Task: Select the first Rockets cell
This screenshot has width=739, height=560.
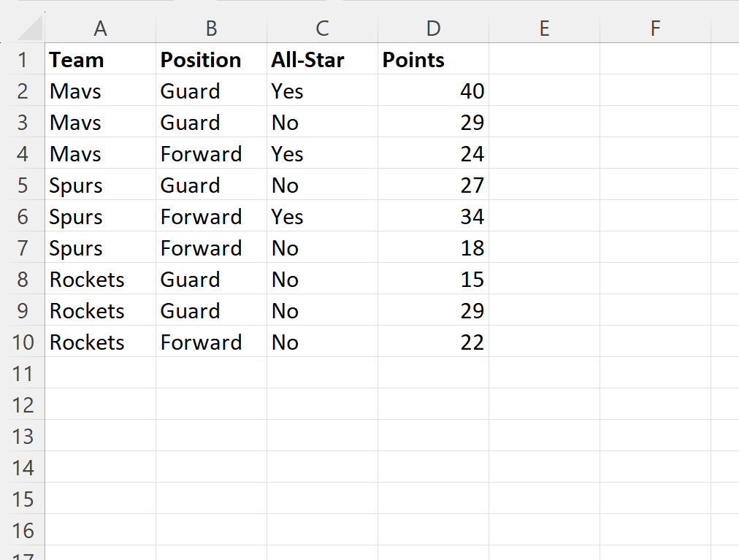Action: click(100, 279)
